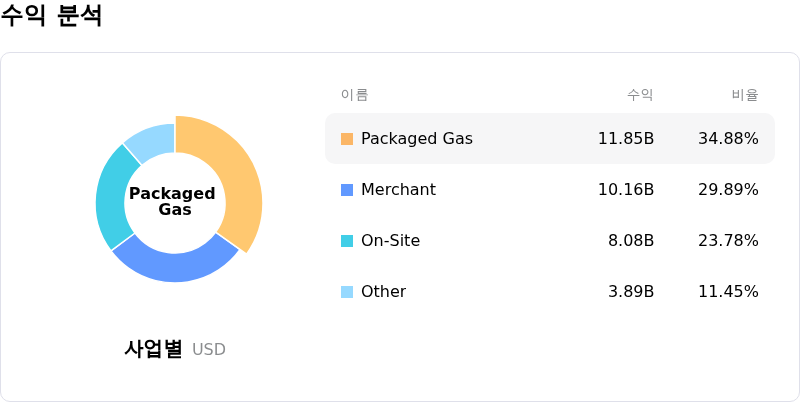Click the On-Site row label
This screenshot has height=402, width=800.
coord(390,241)
